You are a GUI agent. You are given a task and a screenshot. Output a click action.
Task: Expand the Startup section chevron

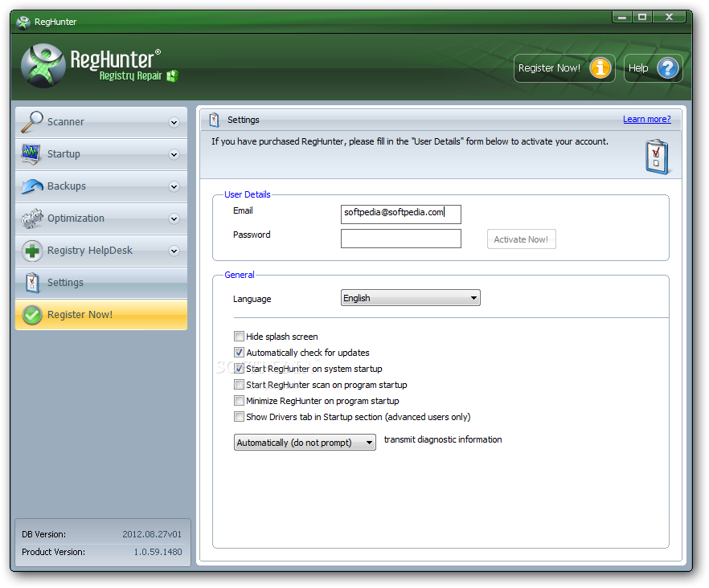[174, 154]
